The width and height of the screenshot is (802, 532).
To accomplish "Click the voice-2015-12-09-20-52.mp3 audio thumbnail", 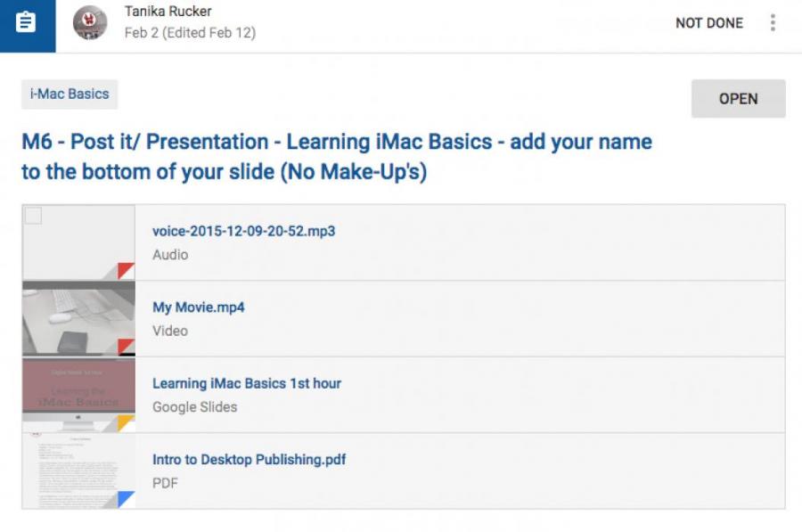I will 78,242.
